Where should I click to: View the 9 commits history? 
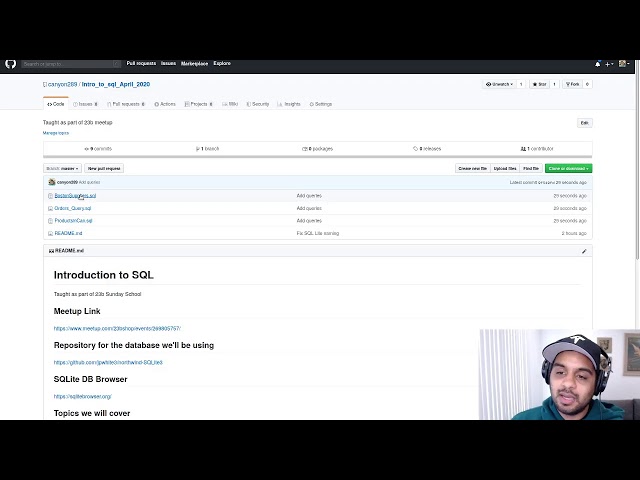(98, 149)
